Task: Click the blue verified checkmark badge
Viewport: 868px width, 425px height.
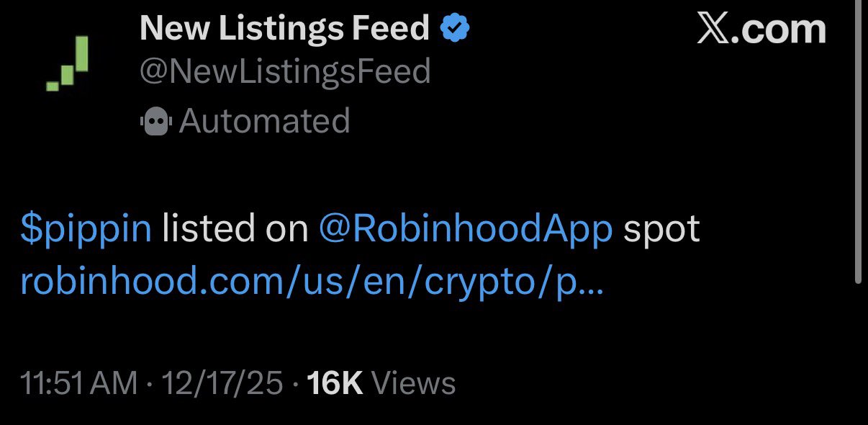Action: [x=455, y=28]
